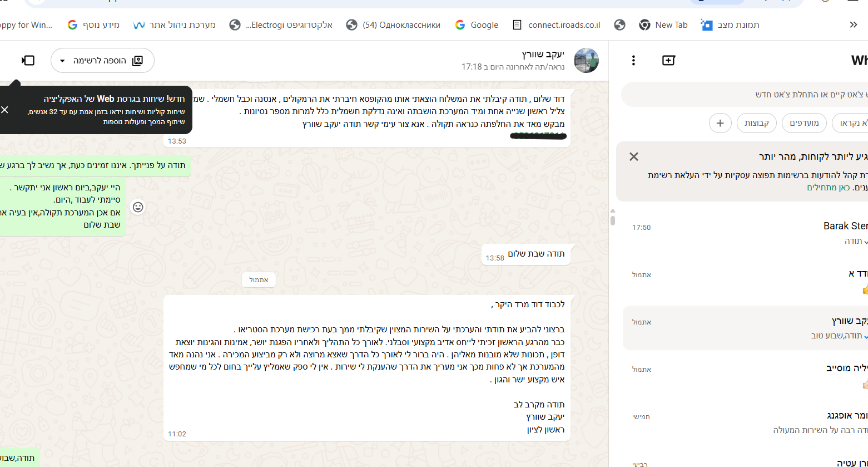Dismiss the business broadcast banner with its X
This screenshot has height=467, width=868.
(x=633, y=156)
